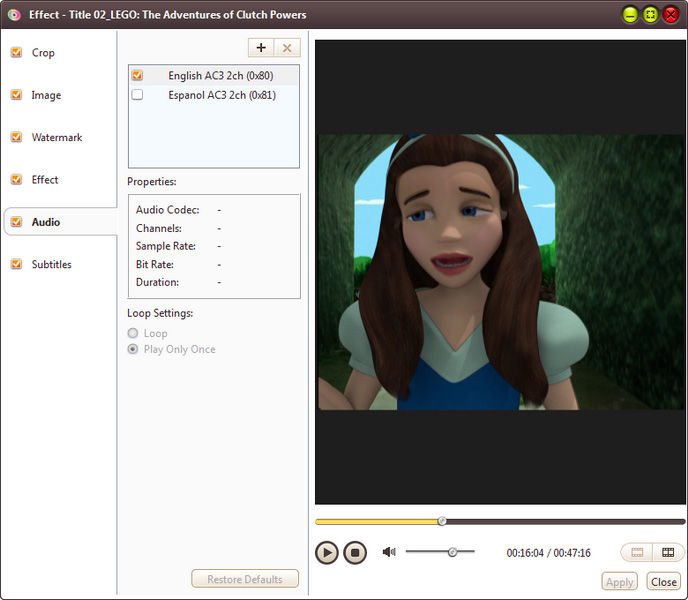Toggle the Crop checkbox in sidebar

pos(16,53)
